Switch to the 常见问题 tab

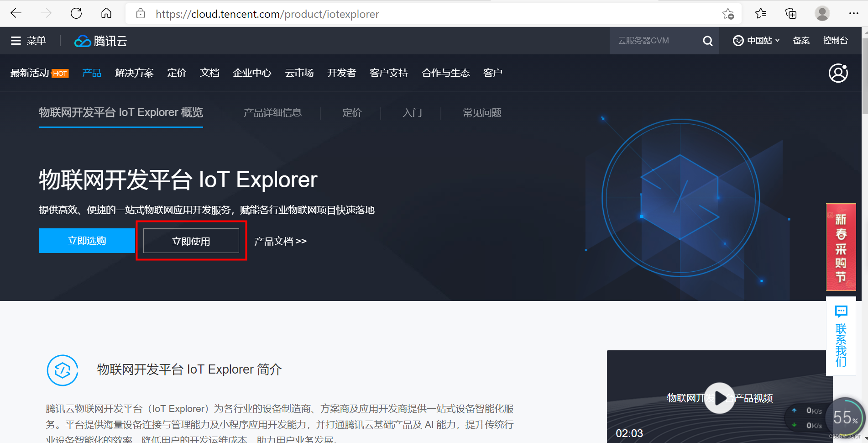click(x=482, y=113)
